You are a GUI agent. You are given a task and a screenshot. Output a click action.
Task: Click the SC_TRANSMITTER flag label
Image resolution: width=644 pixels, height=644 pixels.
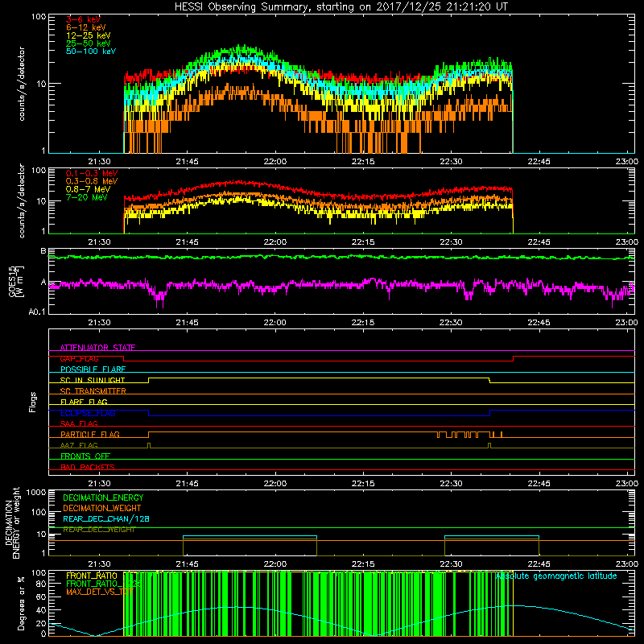point(93,391)
